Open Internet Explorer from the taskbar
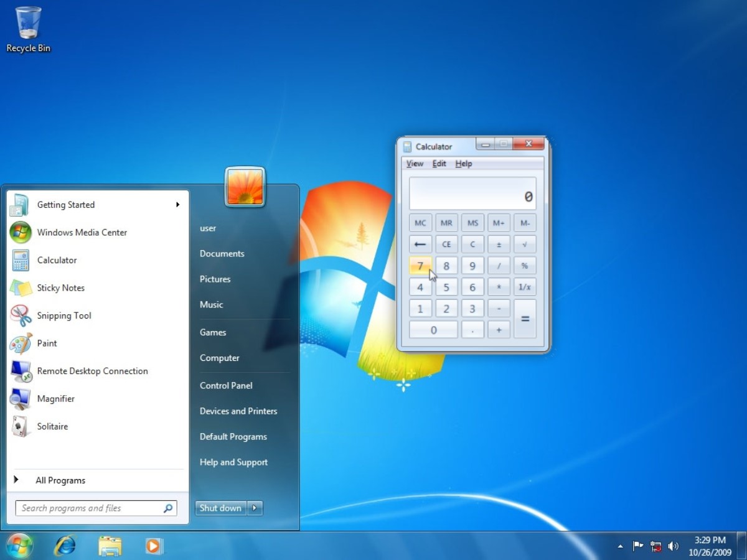Image resolution: width=747 pixels, height=560 pixels. (x=65, y=546)
